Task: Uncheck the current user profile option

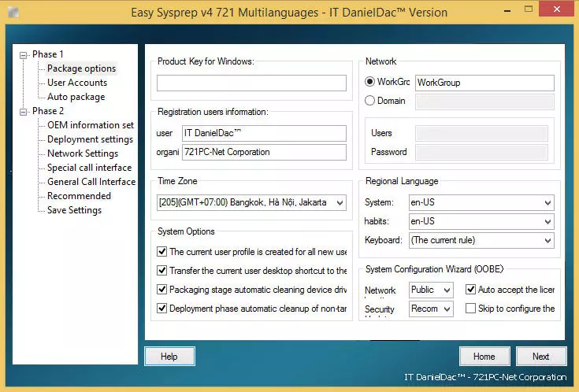Action: coord(161,252)
